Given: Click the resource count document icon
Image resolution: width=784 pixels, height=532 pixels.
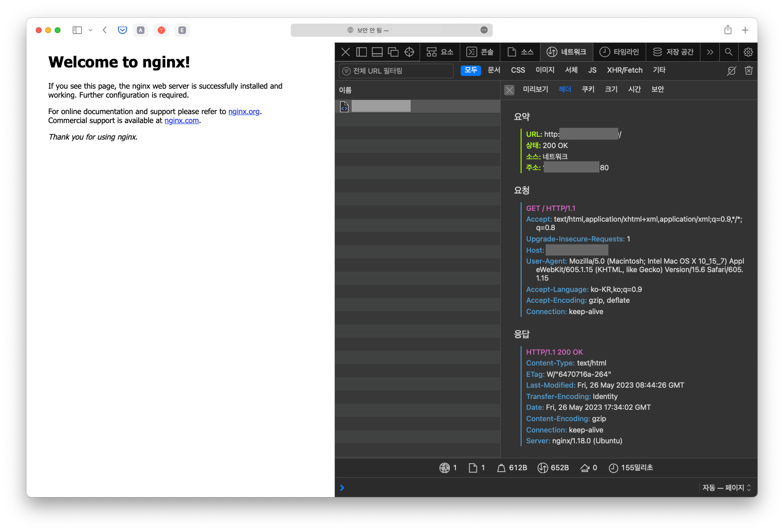Looking at the screenshot, I should (473, 468).
